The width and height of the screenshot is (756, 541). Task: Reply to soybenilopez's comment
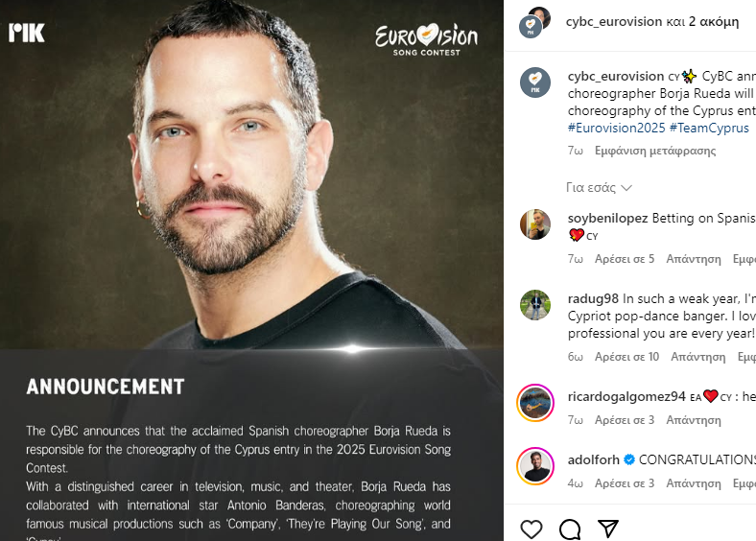pyautogui.click(x=694, y=259)
